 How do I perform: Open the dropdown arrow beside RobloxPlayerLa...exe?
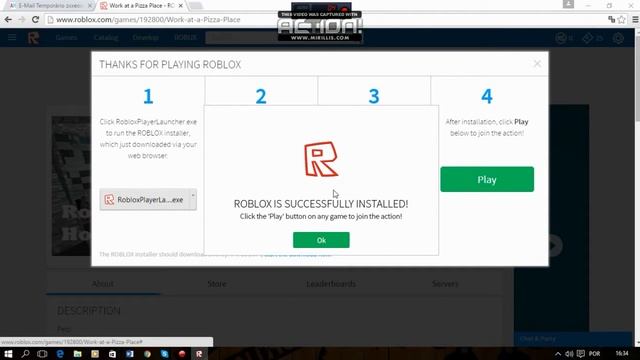pos(193,200)
